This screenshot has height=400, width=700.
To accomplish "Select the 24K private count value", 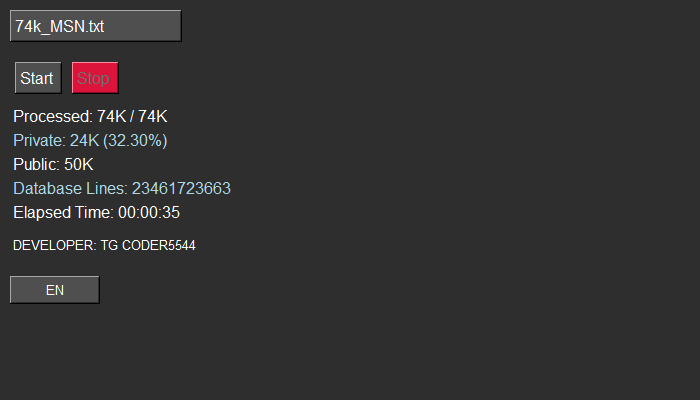I will [x=84, y=140].
